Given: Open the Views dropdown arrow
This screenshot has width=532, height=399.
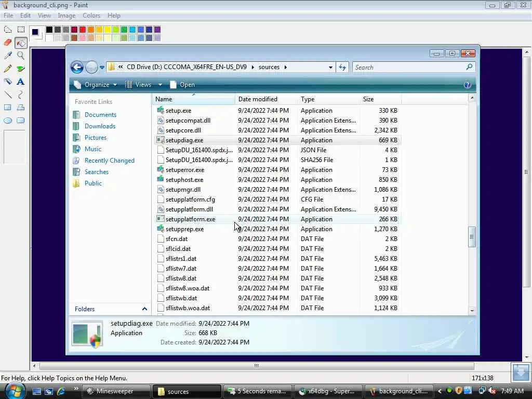Looking at the screenshot, I should pyautogui.click(x=160, y=85).
